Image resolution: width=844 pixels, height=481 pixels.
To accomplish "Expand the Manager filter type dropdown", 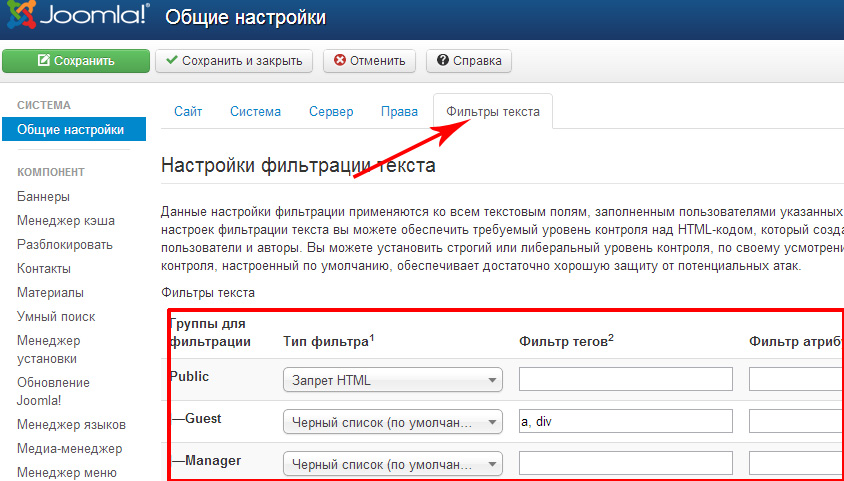I will [x=392, y=464].
